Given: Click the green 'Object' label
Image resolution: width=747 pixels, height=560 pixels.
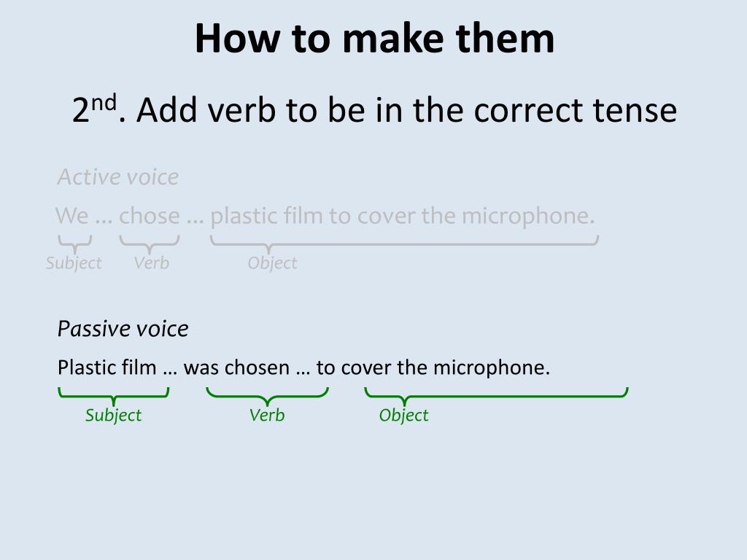Looking at the screenshot, I should tap(404, 416).
